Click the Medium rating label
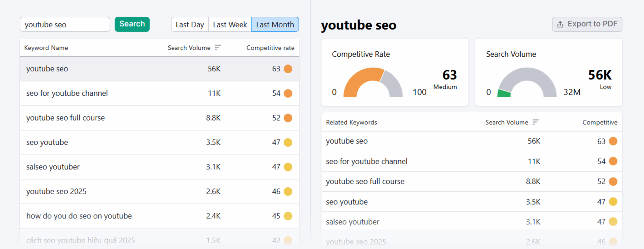644x249 pixels. click(x=445, y=87)
